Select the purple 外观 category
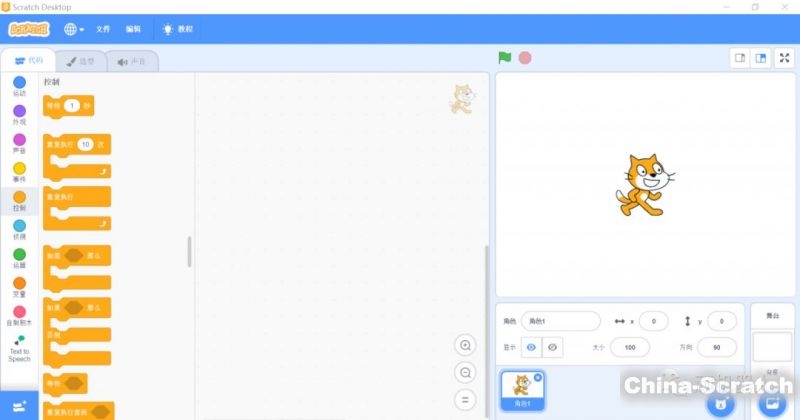The image size is (800, 420). (19, 115)
